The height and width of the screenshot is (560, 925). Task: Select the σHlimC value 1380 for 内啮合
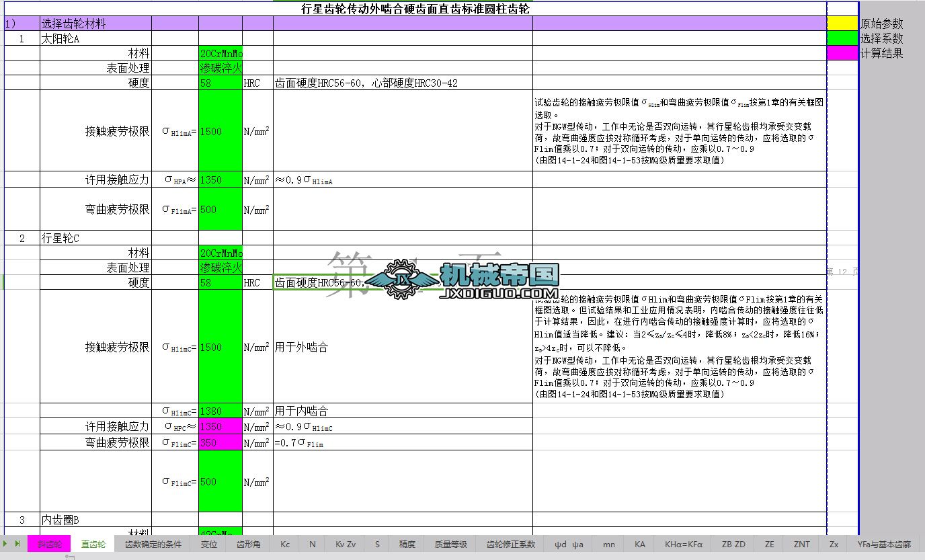point(220,411)
